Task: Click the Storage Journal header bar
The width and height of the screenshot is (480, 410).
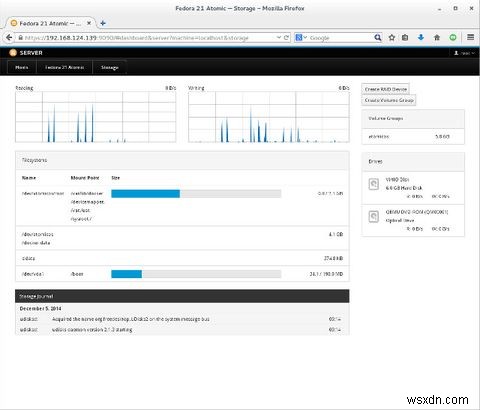Action: [x=182, y=296]
